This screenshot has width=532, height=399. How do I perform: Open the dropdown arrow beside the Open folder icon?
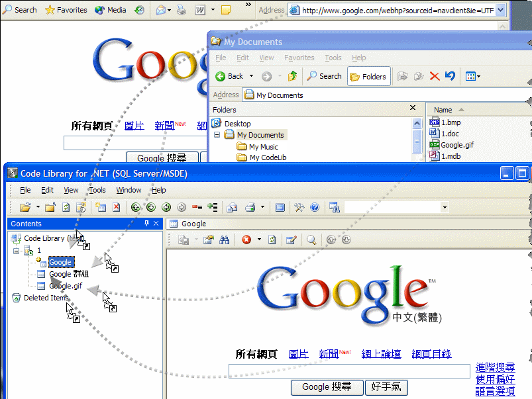tap(38, 207)
